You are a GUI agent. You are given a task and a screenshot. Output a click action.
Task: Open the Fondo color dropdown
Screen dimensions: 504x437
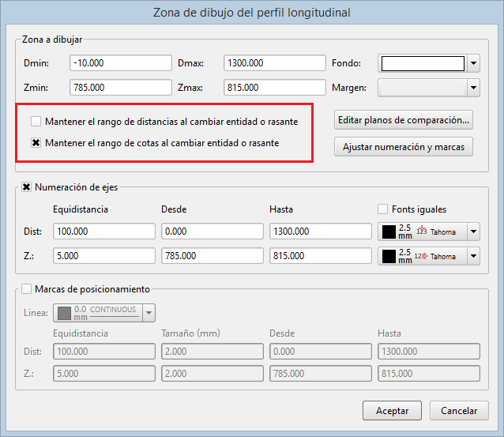[473, 64]
